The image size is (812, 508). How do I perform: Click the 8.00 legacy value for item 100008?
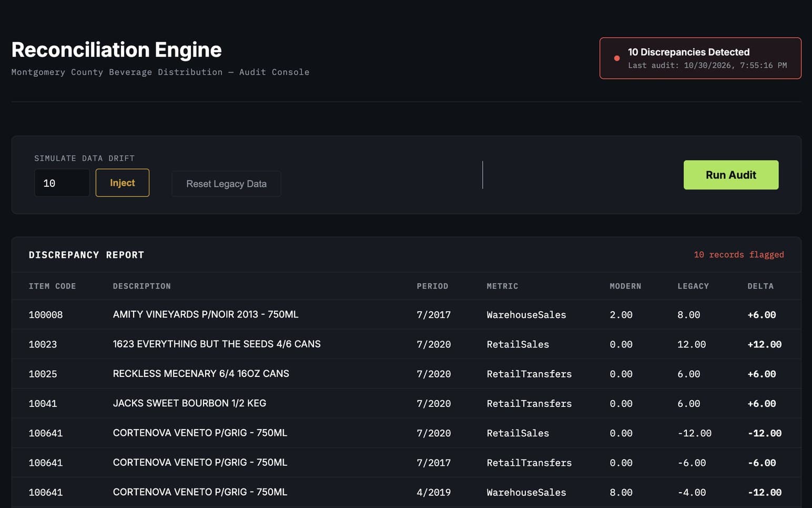pyautogui.click(x=689, y=315)
